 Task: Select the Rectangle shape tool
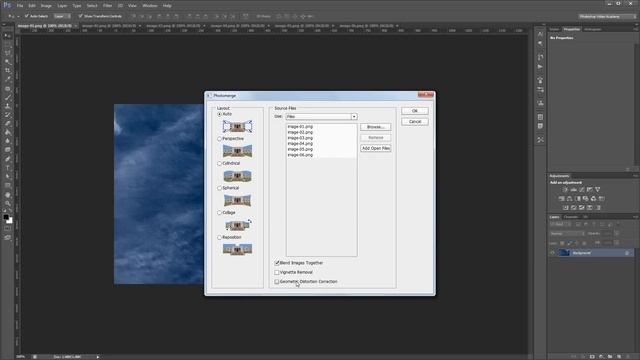7,185
